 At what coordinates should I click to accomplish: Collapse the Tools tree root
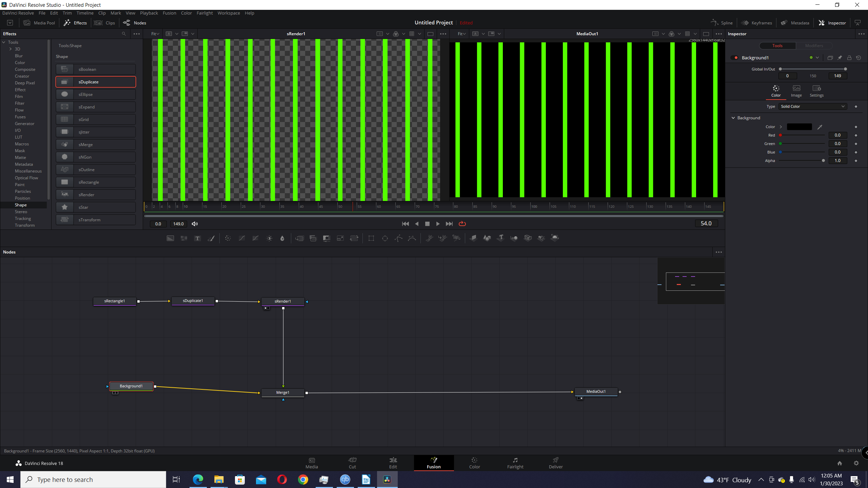pyautogui.click(x=4, y=42)
